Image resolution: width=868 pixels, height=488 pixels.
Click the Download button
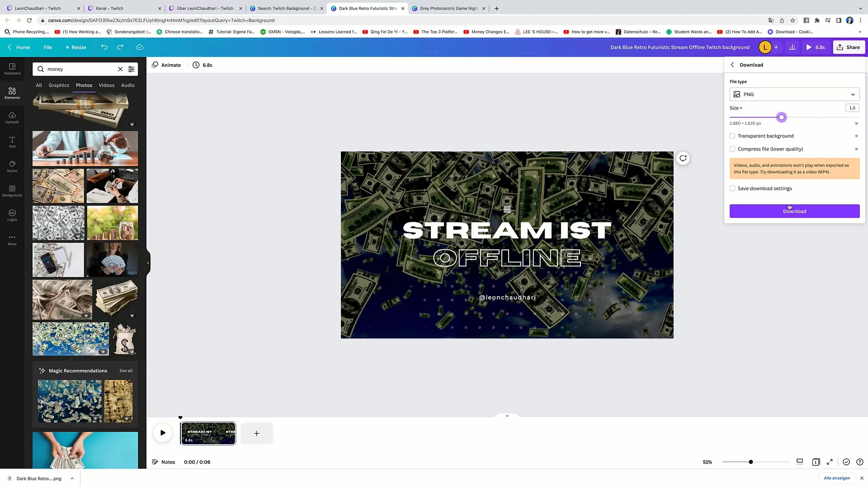795,210
